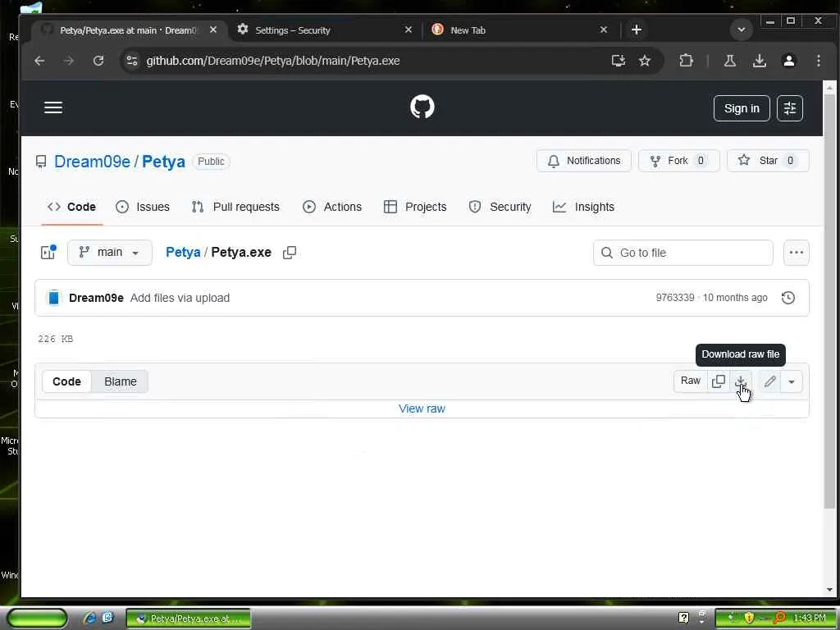
Task: Open the Dream09e owner link
Action: pos(92,162)
